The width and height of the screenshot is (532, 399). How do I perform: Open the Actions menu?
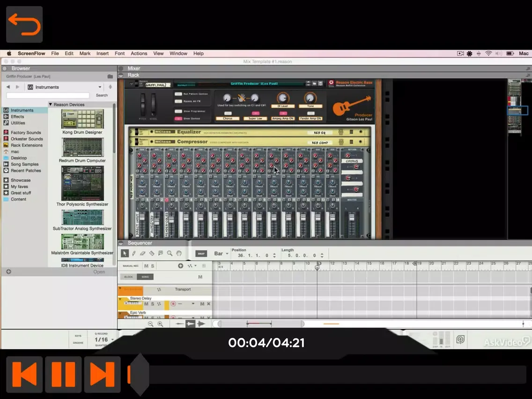point(139,53)
